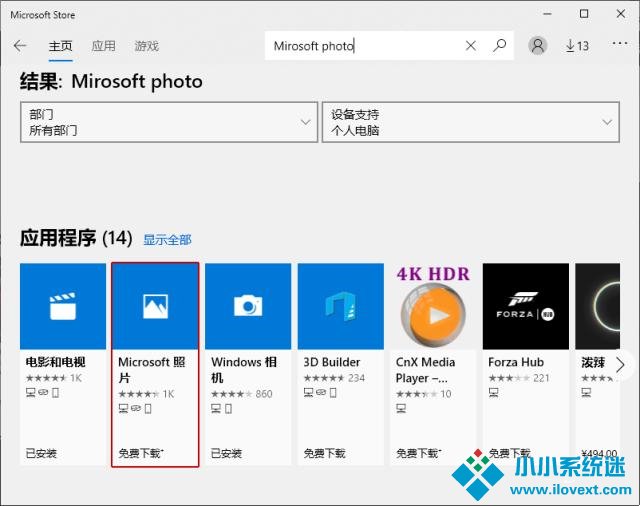Click the 电影和电视 title text
640x506 pixels.
[x=56, y=362]
